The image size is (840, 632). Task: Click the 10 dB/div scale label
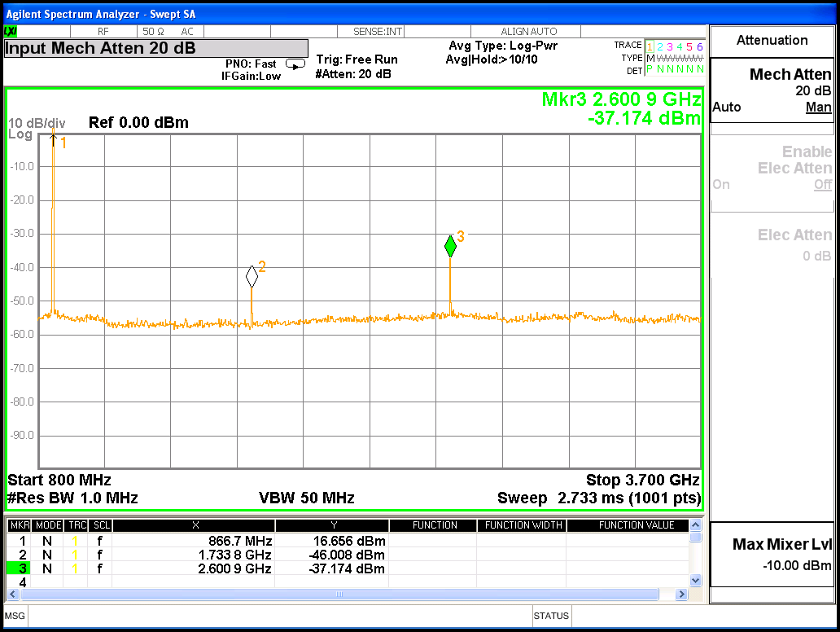click(x=37, y=123)
